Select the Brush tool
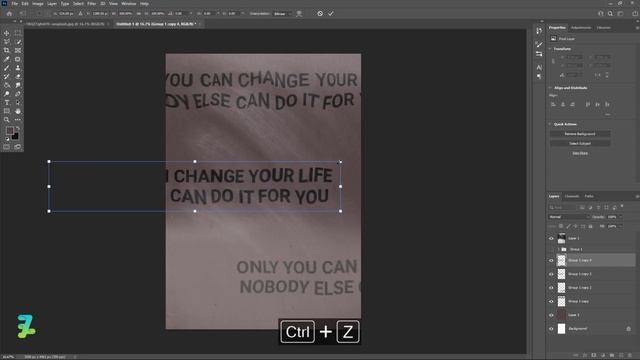The height and width of the screenshot is (360, 640). coord(7,68)
